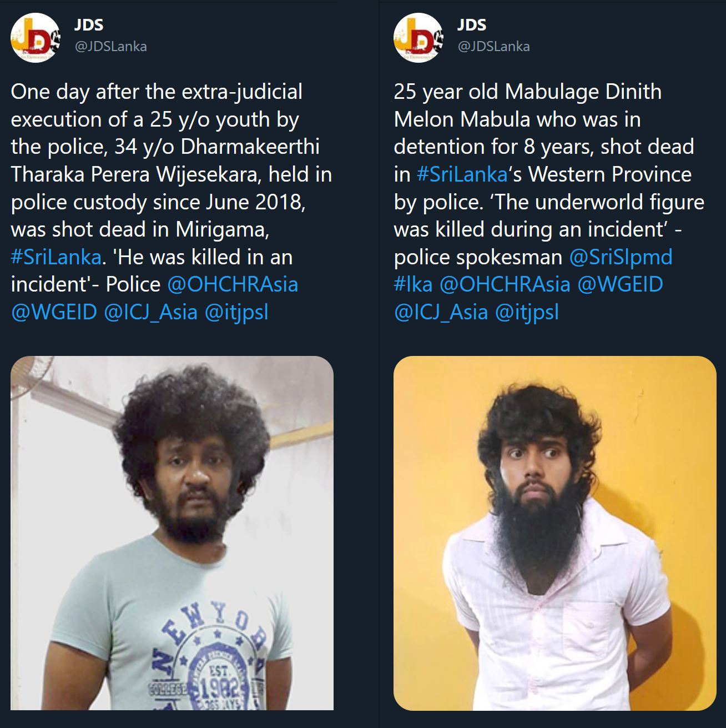The image size is (726, 728).
Task: Open JDS display name in right tweet
Action: [472, 24]
